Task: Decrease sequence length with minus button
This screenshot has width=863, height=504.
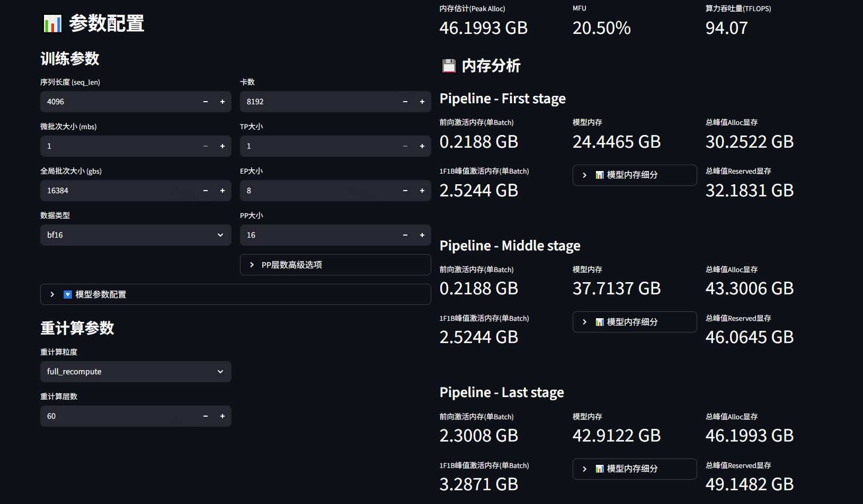Action: point(206,102)
